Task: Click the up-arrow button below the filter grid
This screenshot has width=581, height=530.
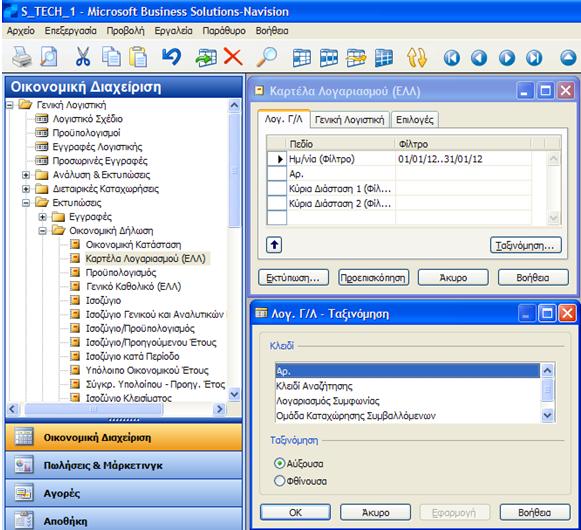Action: (274, 245)
